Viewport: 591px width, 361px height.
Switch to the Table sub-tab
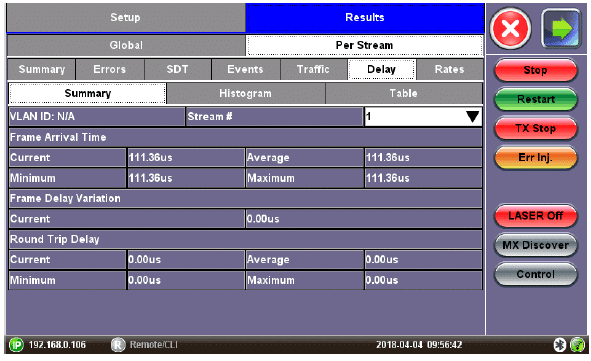coord(404,93)
